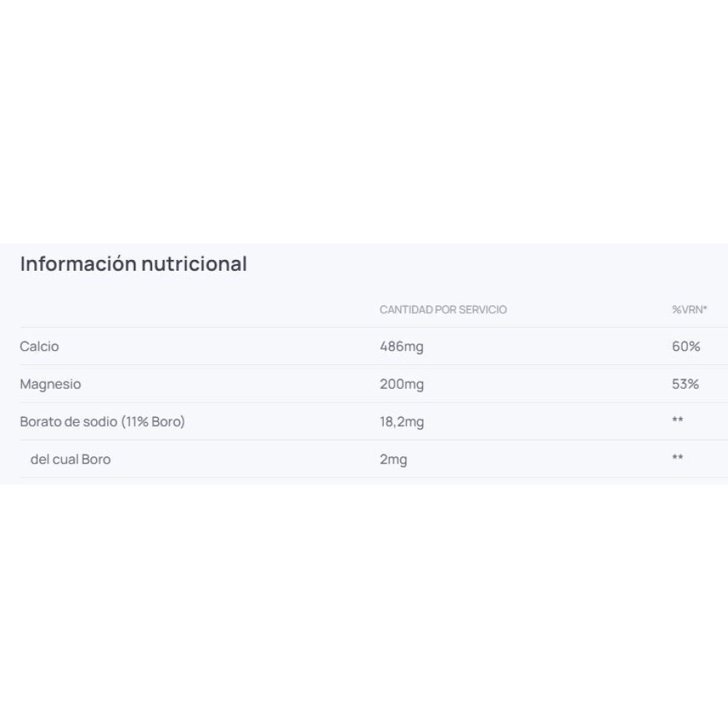The image size is (728, 728).
Task: Click the 200mg magnesium amount
Action: [401, 384]
